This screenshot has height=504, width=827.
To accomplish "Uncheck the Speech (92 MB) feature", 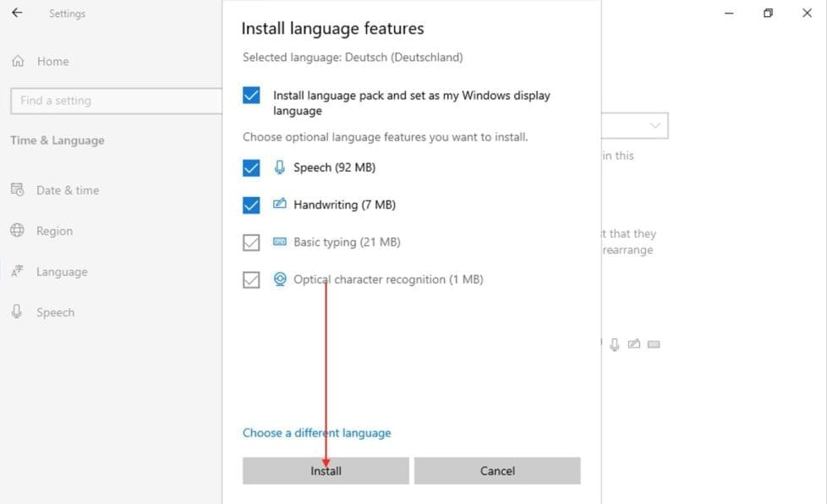I will [251, 167].
